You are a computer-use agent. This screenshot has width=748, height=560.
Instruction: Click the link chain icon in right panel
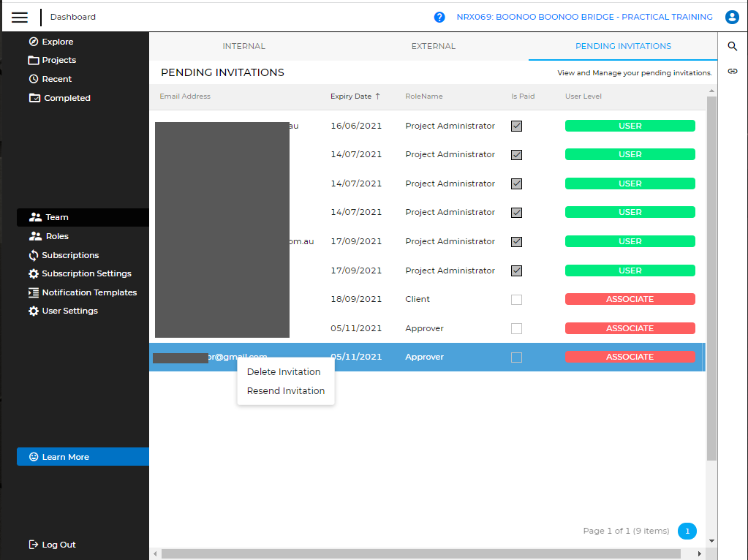point(733,71)
